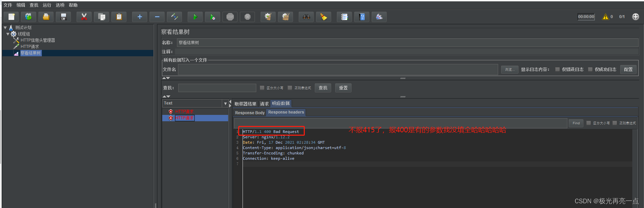Switch to Response Body tab
644x208 pixels.
[250, 113]
